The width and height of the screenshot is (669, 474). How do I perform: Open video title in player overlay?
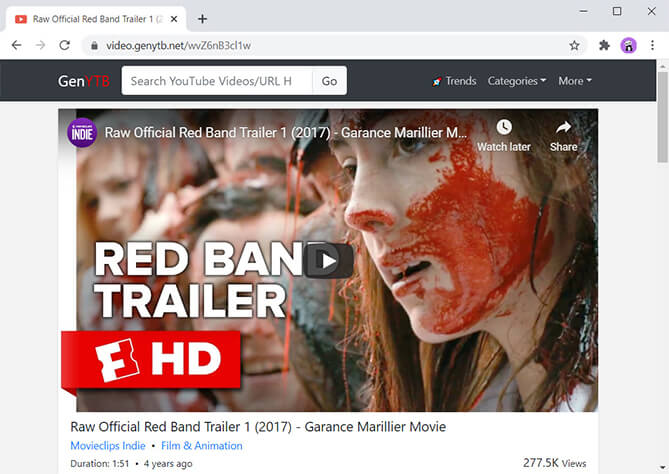[x=285, y=133]
